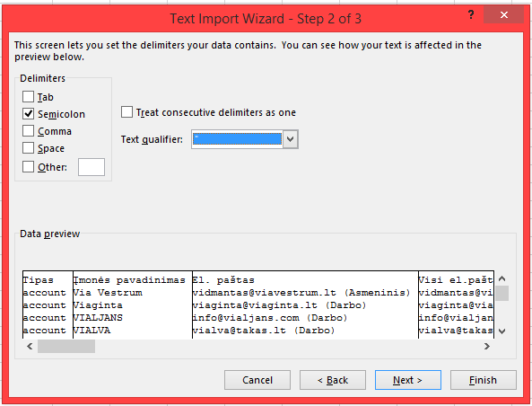
Task: Go back with the Back button
Action: coord(333,380)
